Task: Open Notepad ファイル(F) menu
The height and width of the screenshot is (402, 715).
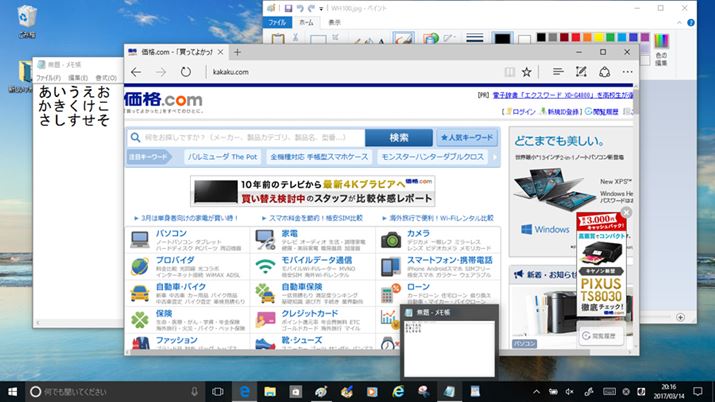Action: (48, 77)
